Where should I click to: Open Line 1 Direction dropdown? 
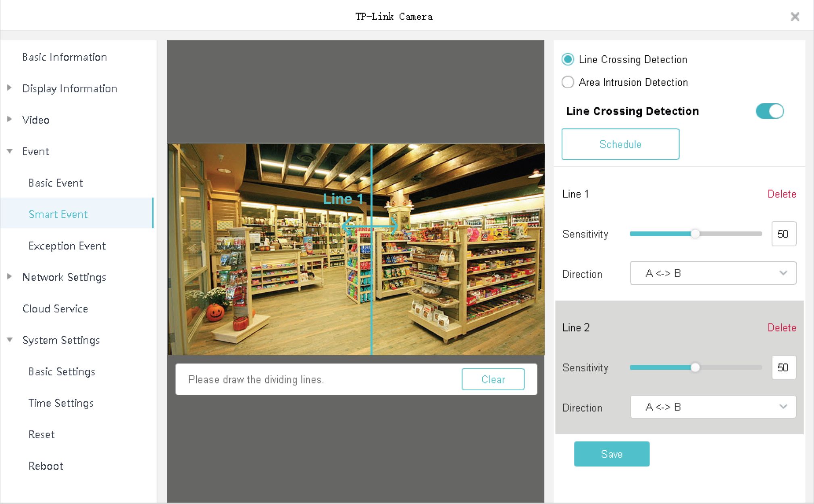click(x=712, y=273)
